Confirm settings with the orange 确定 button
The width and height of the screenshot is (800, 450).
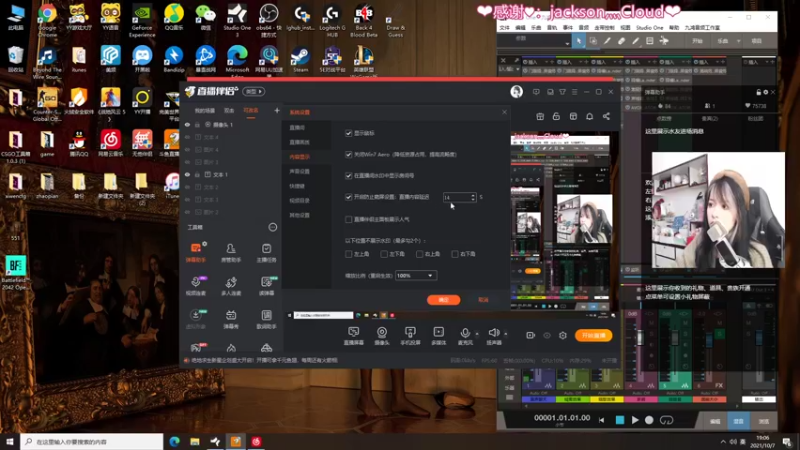point(443,299)
